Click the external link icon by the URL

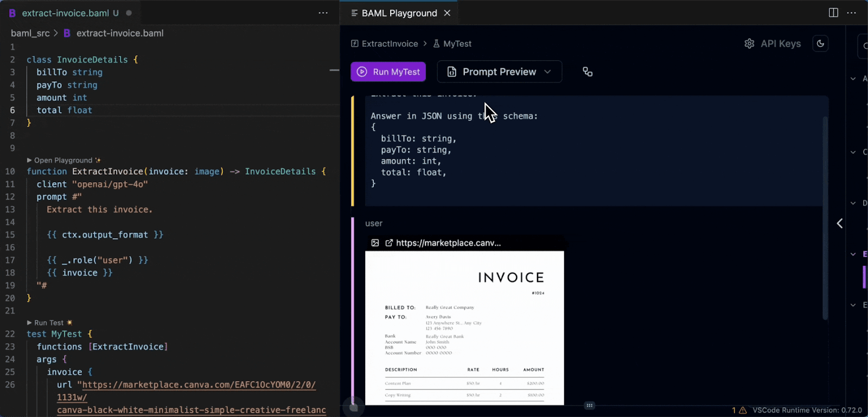click(x=389, y=243)
